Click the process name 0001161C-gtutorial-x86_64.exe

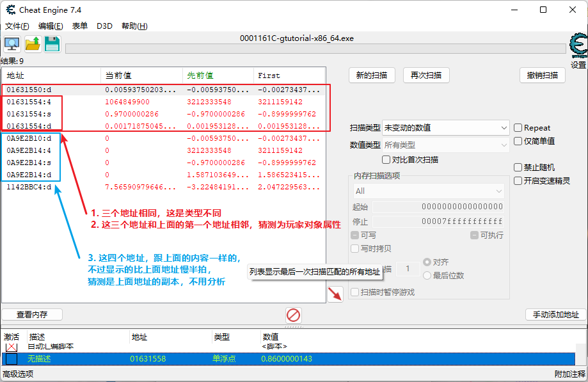[x=297, y=38]
